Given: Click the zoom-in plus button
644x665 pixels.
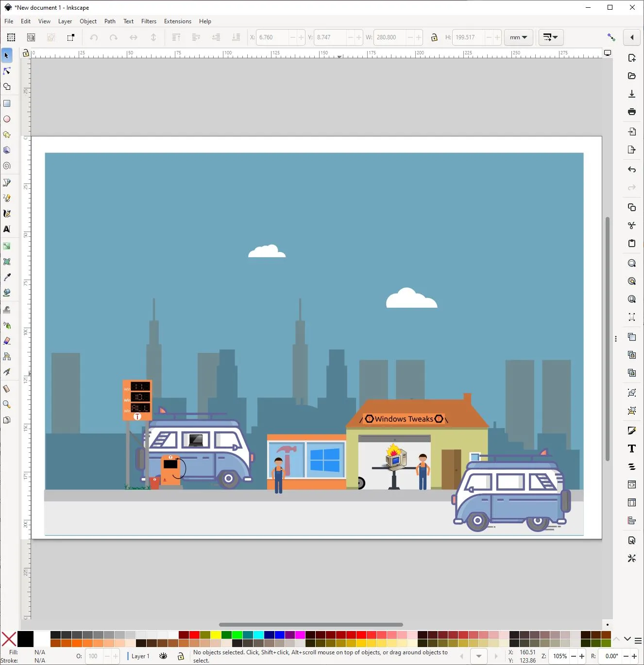Looking at the screenshot, I should [x=582, y=656].
